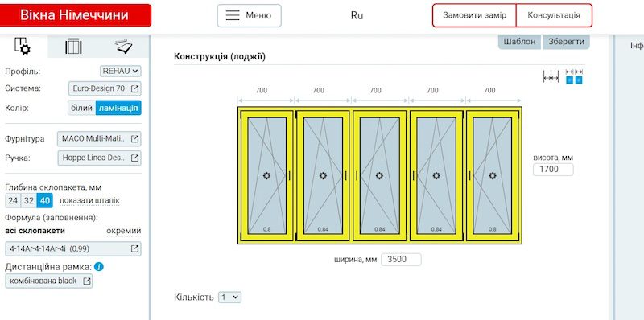The image size is (644, 320).
Task: Switch language to Ru
Action: pyautogui.click(x=357, y=15)
